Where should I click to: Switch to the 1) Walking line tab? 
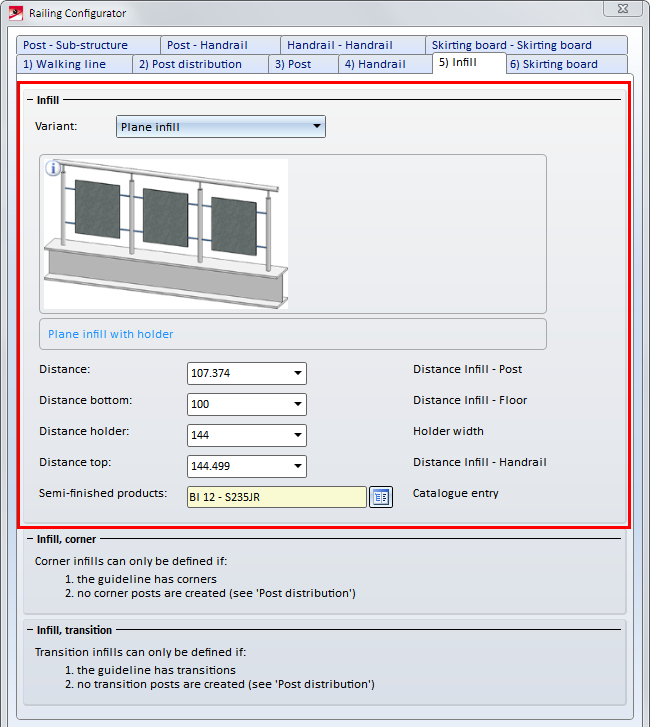pos(74,64)
